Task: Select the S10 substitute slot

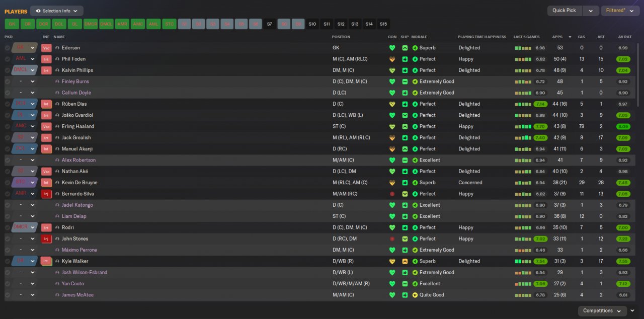Action: [312, 24]
